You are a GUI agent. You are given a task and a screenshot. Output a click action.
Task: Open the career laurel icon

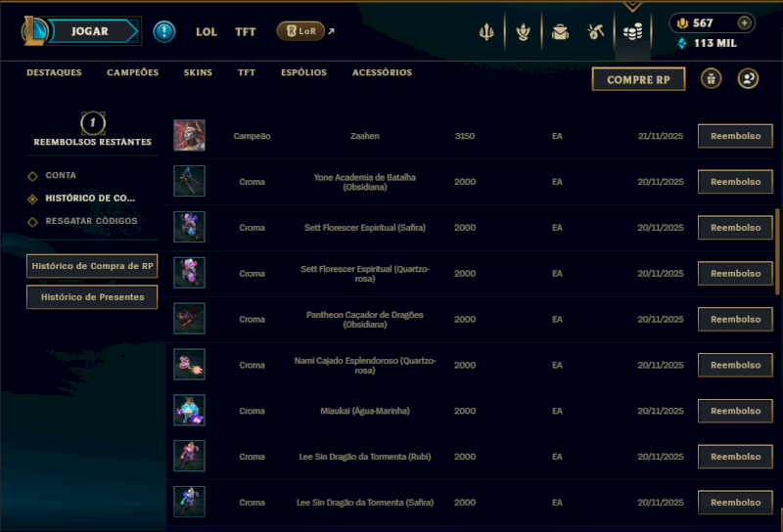click(524, 32)
